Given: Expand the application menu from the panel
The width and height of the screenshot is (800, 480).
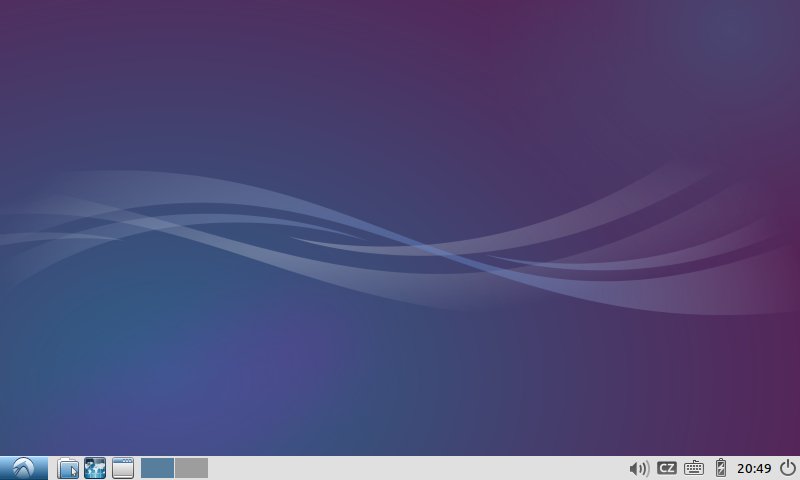Looking at the screenshot, I should (x=24, y=468).
